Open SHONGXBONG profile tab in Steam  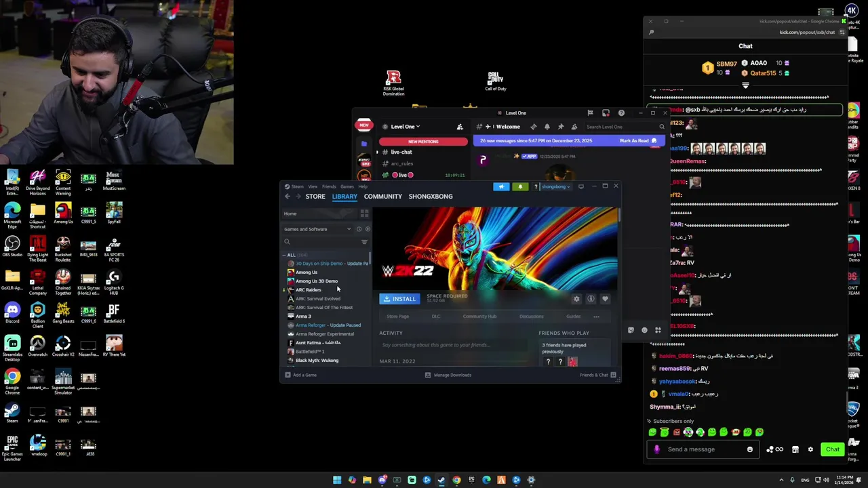coord(431,197)
